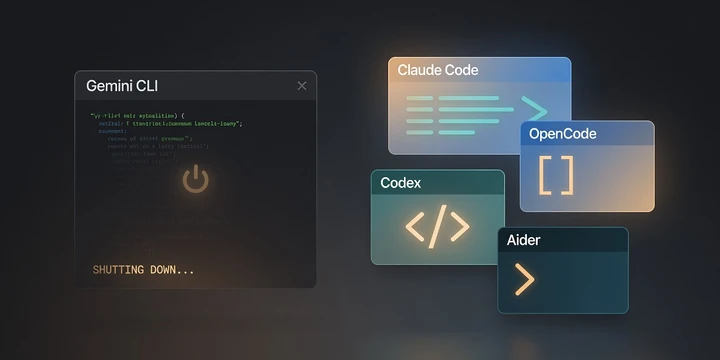
Task: Select the Codex window title
Action: tap(400, 183)
